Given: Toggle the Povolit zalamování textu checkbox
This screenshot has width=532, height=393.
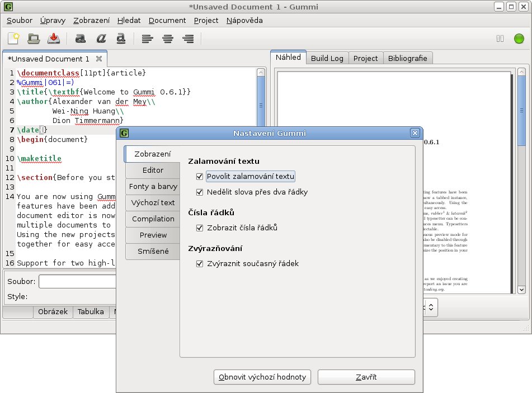Looking at the screenshot, I should tap(200, 176).
